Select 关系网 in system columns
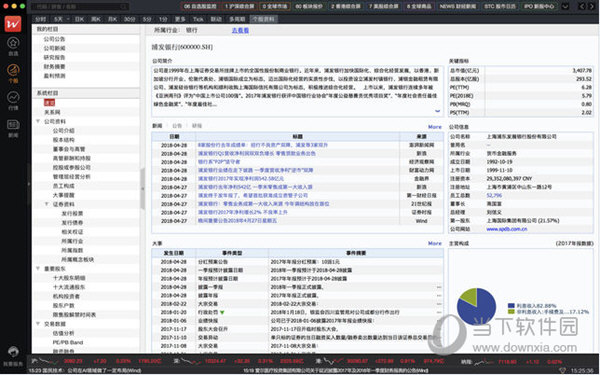 point(52,112)
